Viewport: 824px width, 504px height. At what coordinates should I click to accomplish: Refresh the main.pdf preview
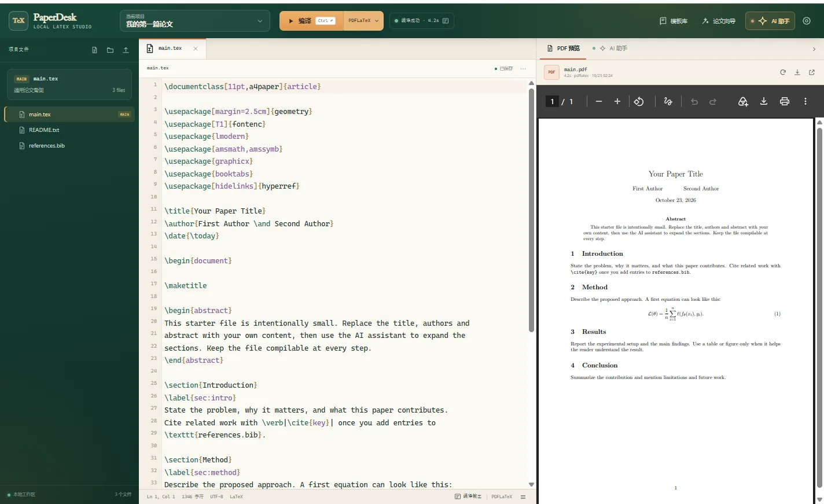pyautogui.click(x=783, y=72)
